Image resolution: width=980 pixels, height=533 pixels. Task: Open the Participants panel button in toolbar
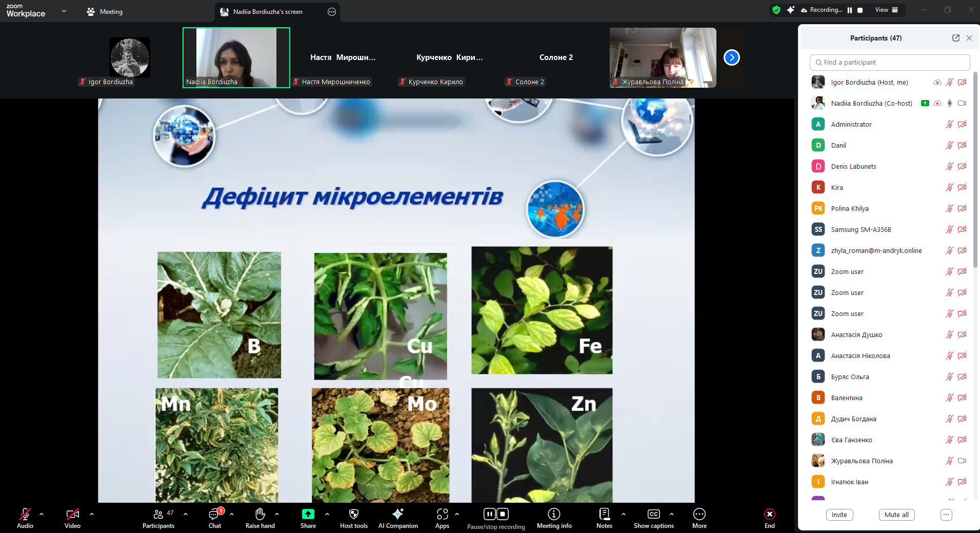click(x=158, y=518)
